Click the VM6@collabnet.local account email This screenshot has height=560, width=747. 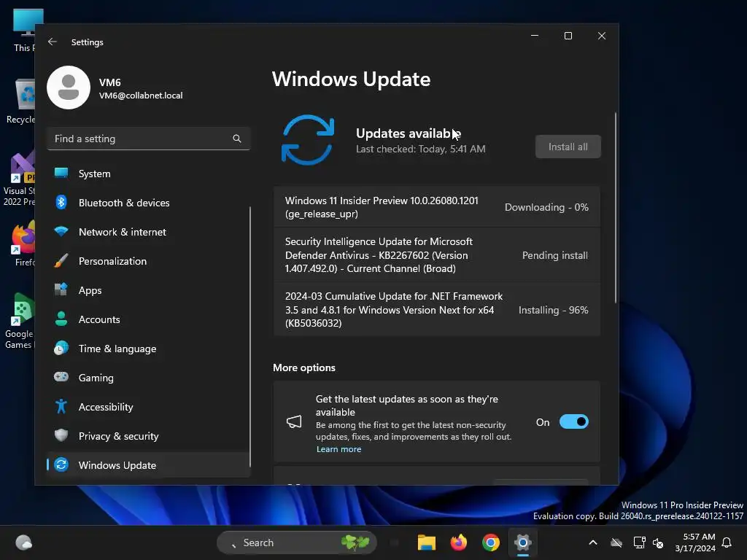pos(141,96)
